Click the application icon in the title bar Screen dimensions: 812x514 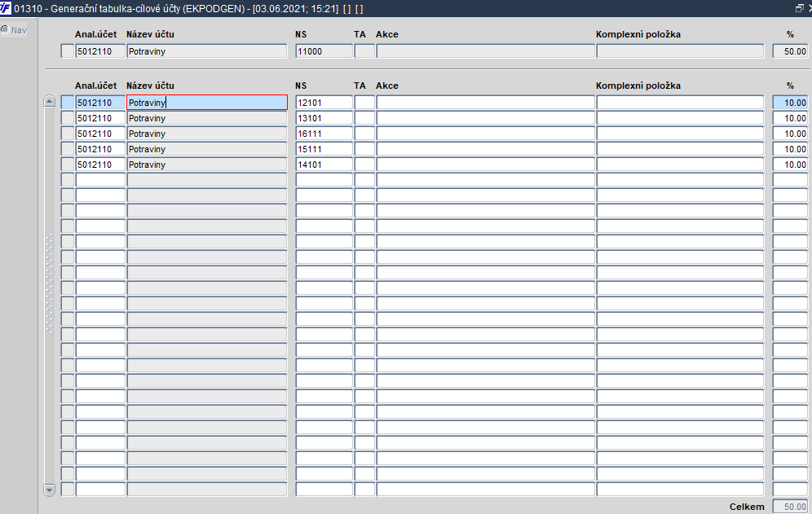pyautogui.click(x=6, y=8)
